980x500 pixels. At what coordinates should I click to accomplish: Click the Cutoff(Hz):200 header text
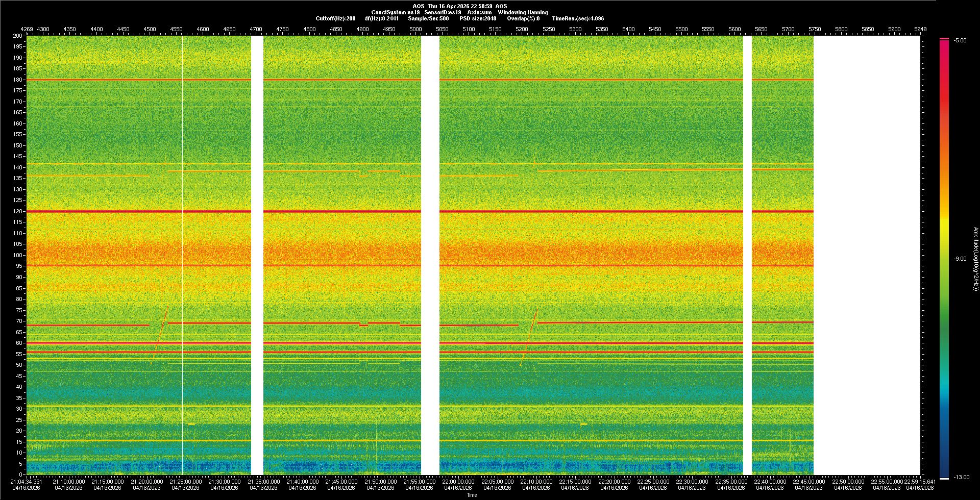coord(335,19)
